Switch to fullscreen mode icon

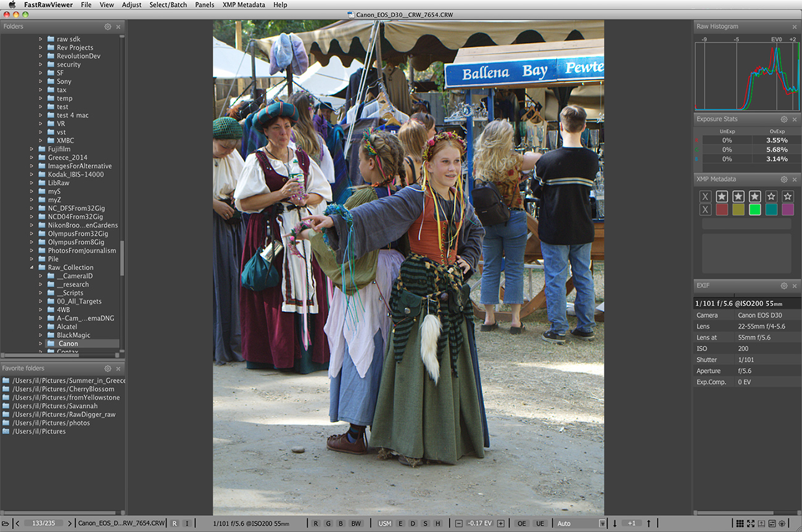pos(751,523)
